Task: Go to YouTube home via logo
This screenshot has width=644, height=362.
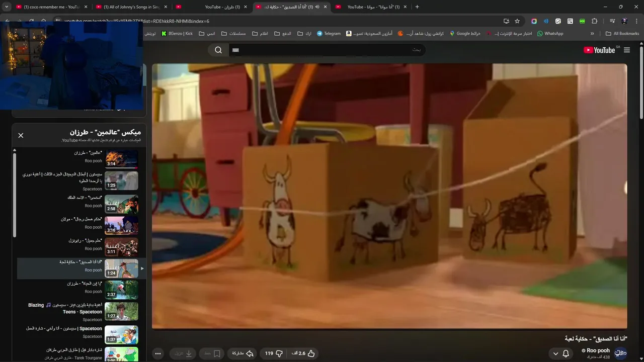Action: [x=599, y=50]
